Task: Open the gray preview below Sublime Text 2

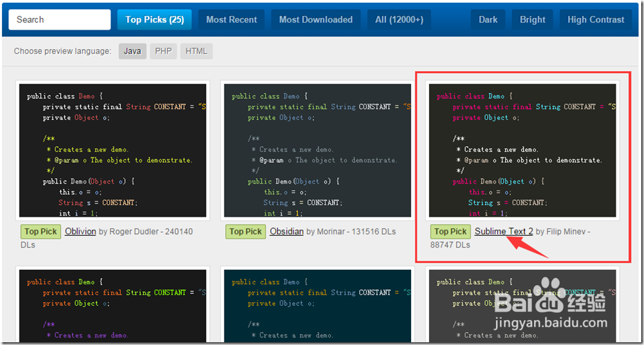Action: click(x=522, y=305)
